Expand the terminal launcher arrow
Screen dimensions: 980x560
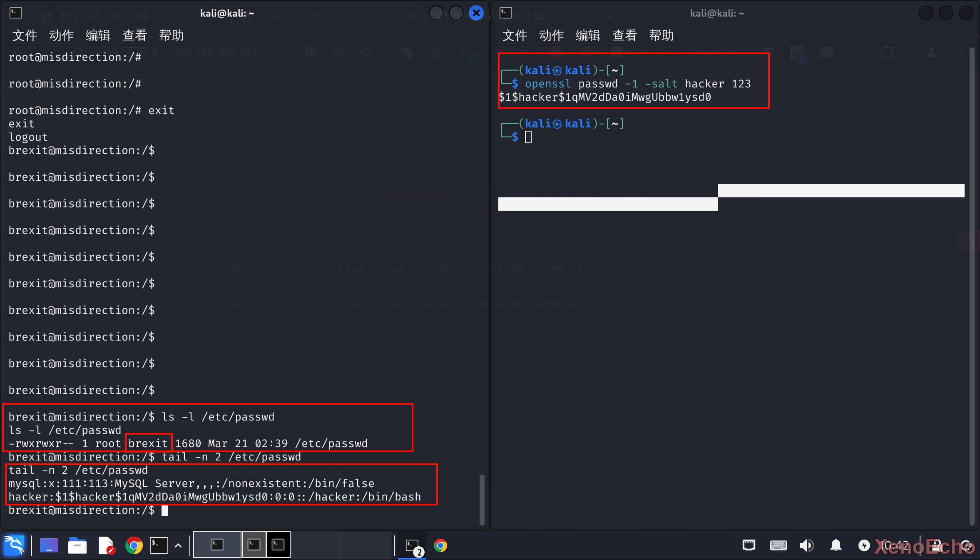tap(178, 545)
